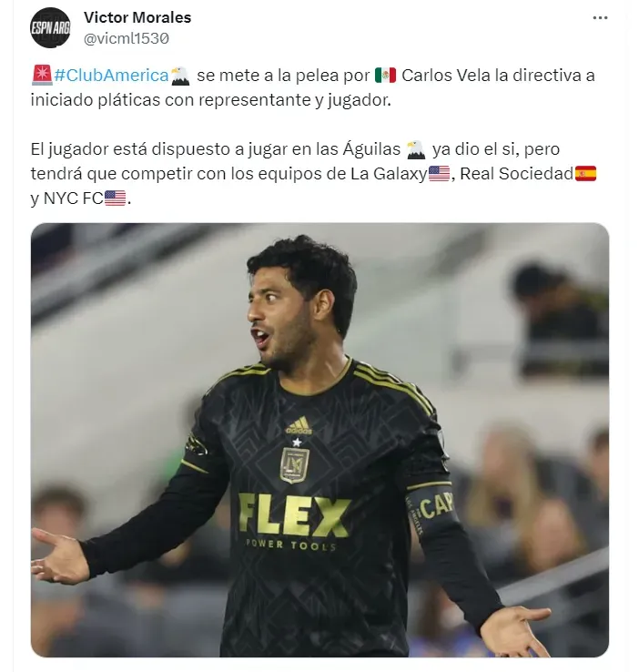The height and width of the screenshot is (672, 639).
Task: Follow the #ClubAmerica hashtag
Action: click(111, 76)
